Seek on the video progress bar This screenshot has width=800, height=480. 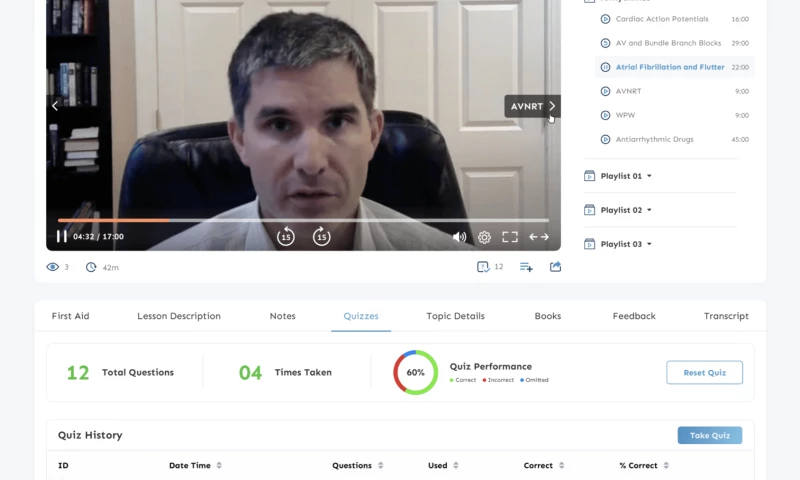click(x=303, y=220)
